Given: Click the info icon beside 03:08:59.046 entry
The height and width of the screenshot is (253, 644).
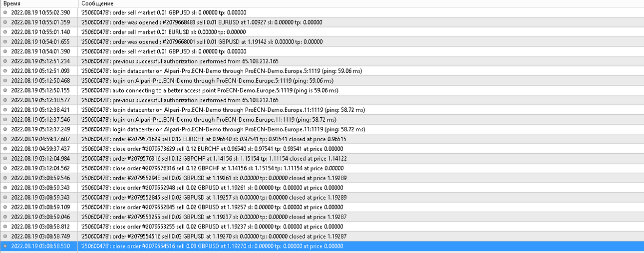Looking at the screenshot, I should (x=5, y=217).
